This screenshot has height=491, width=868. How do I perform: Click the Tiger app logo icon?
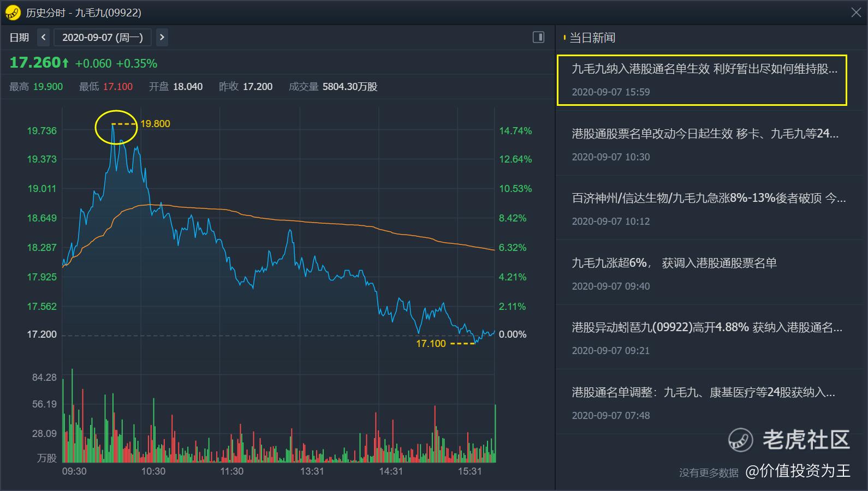[12, 12]
